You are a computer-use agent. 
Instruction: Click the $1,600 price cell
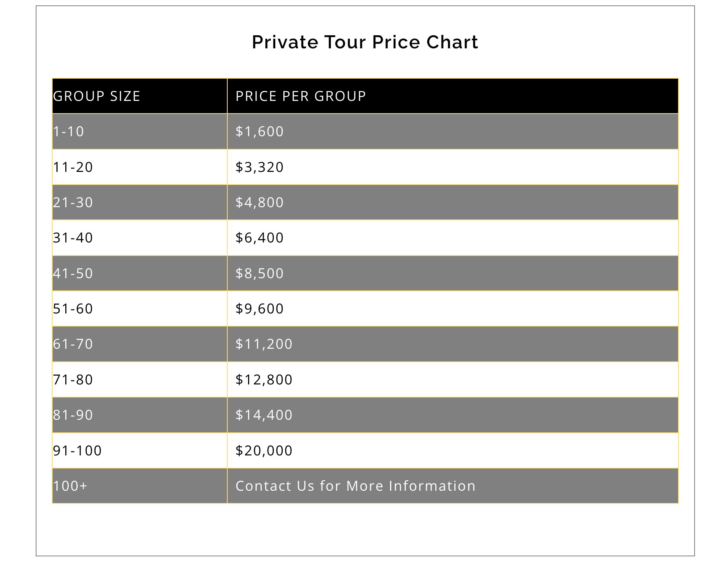click(x=260, y=132)
